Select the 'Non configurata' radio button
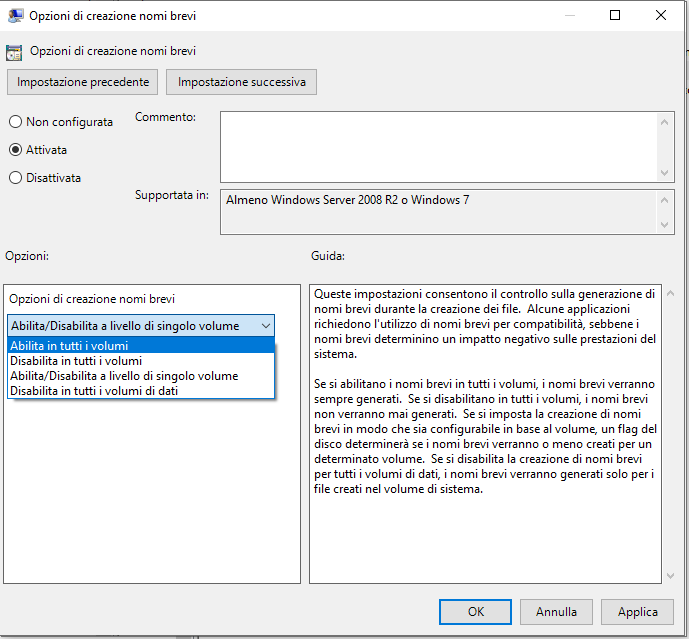The image size is (689, 639). pyautogui.click(x=15, y=122)
